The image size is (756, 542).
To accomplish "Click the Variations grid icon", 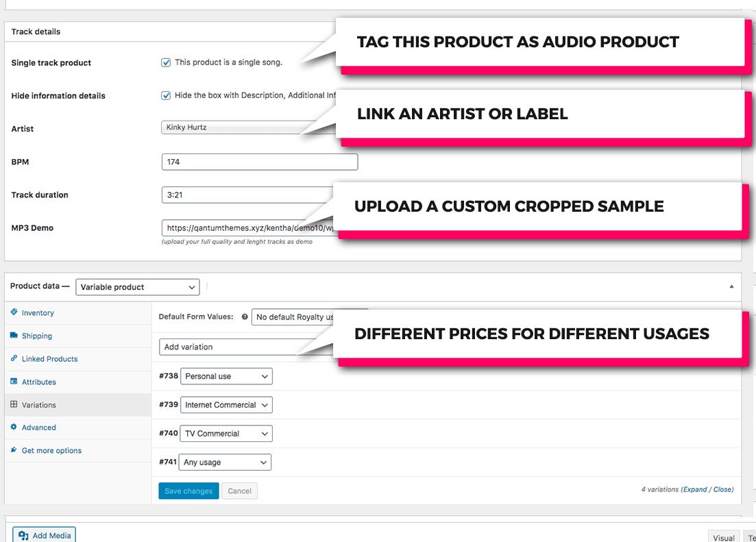I will (14, 404).
